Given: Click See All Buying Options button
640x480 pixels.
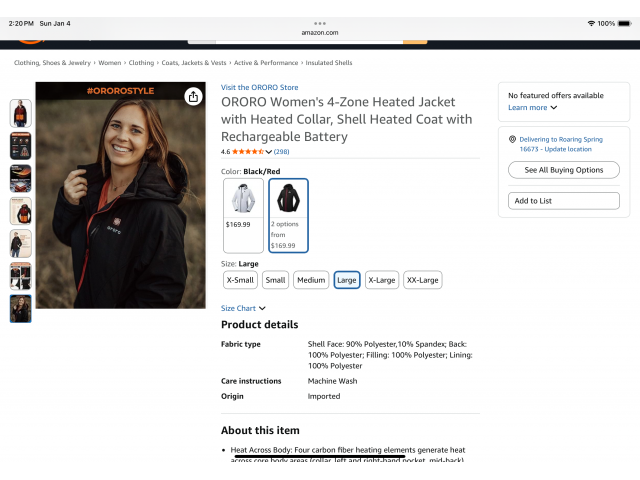Looking at the screenshot, I should (563, 170).
